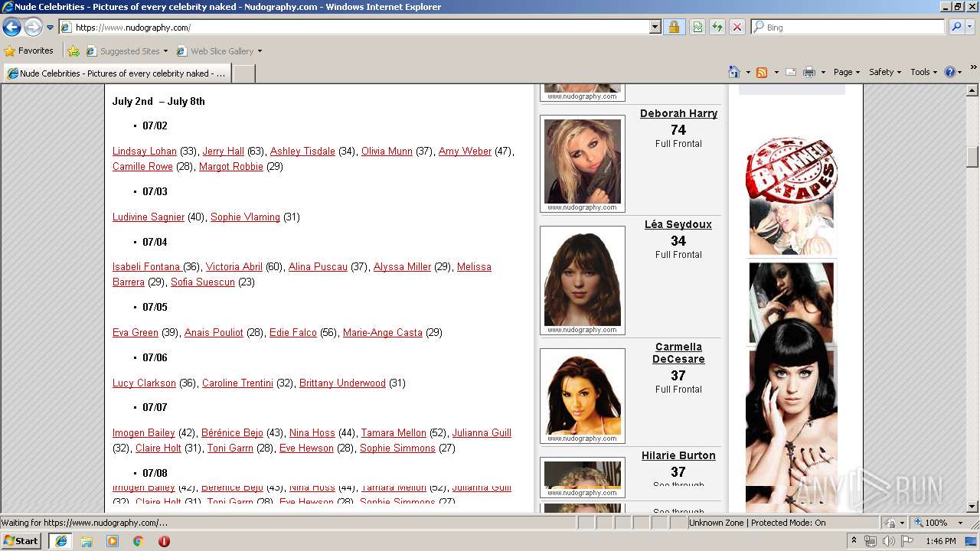Open the Hilarie Burton heading link

click(x=678, y=455)
